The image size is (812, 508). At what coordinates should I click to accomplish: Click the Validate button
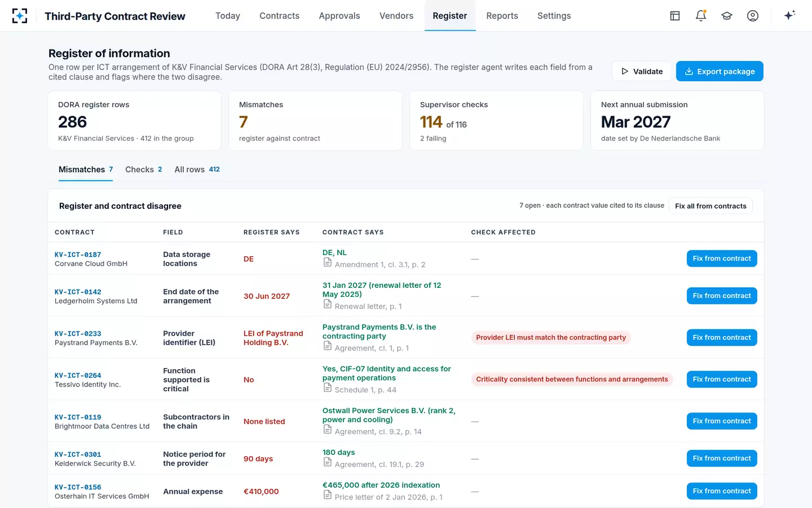point(642,71)
